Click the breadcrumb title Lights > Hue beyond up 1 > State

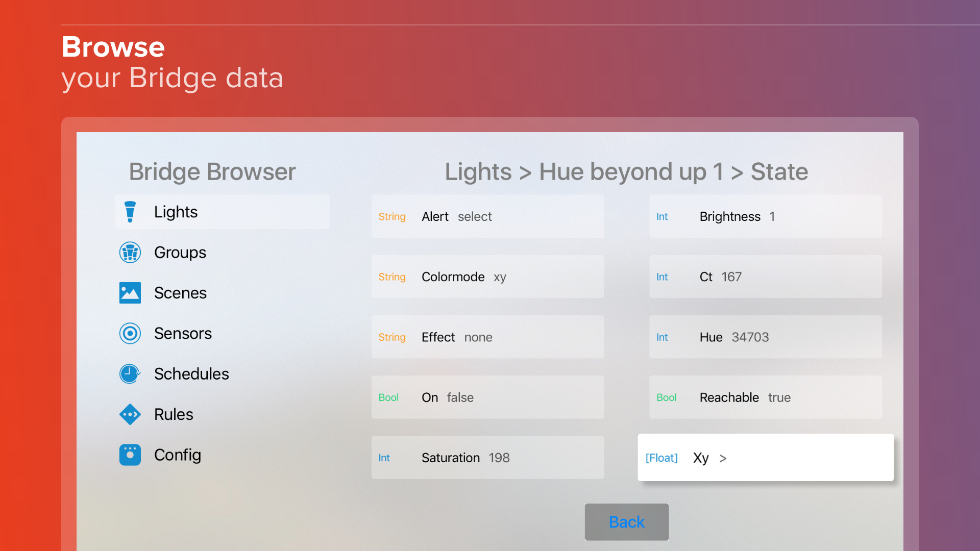tap(626, 171)
